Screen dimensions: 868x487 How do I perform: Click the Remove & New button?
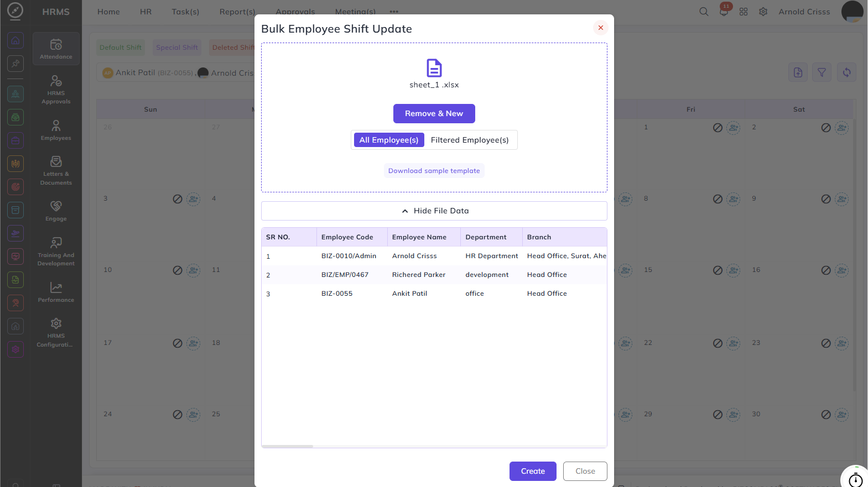click(434, 113)
